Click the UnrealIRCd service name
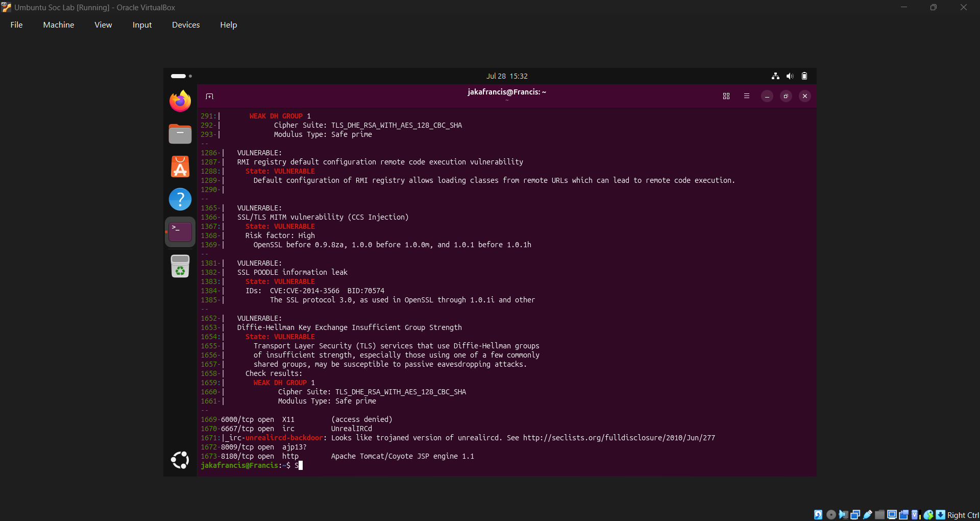This screenshot has width=980, height=521. tap(352, 429)
